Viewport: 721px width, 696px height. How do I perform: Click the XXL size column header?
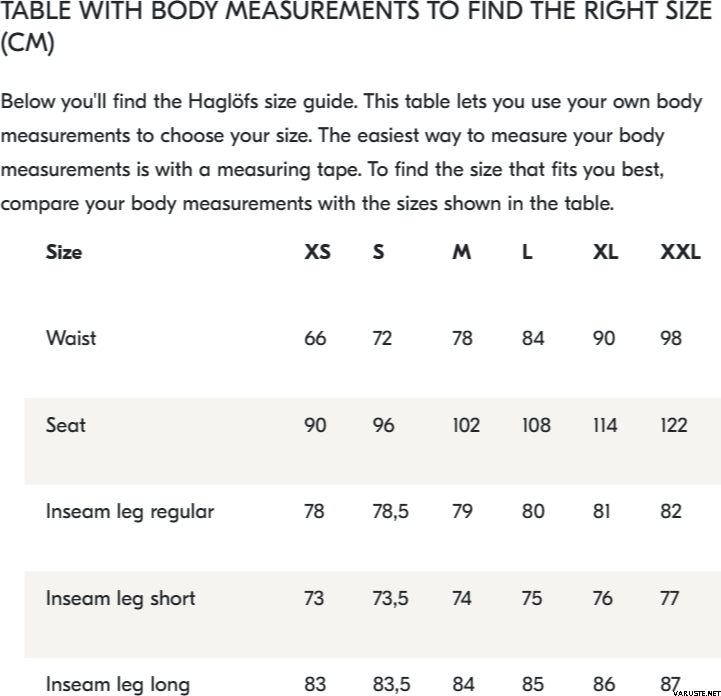pos(680,252)
